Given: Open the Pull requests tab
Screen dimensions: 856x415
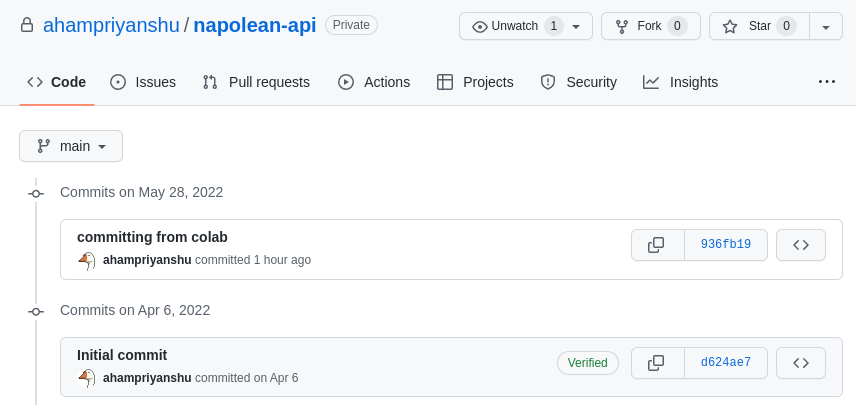Looking at the screenshot, I should (x=256, y=82).
